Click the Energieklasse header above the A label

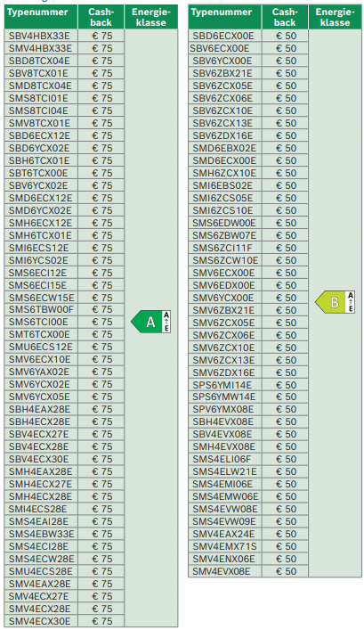[151, 17]
